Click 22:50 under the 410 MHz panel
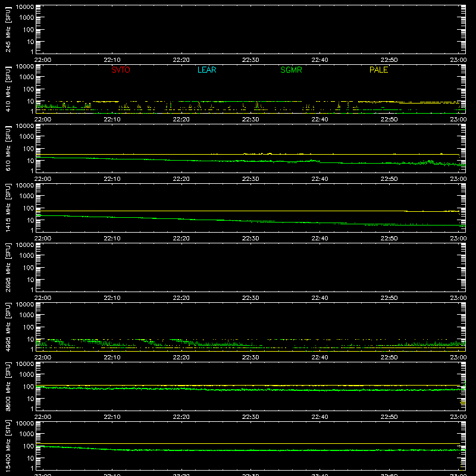The height and width of the screenshot is (476, 476). pyautogui.click(x=389, y=120)
